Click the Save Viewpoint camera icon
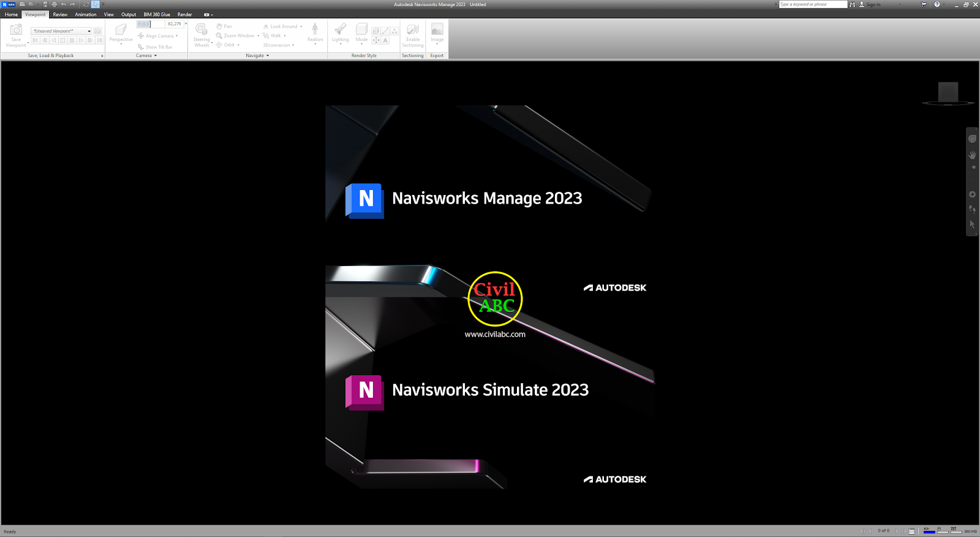This screenshot has height=537, width=980. 16,29
